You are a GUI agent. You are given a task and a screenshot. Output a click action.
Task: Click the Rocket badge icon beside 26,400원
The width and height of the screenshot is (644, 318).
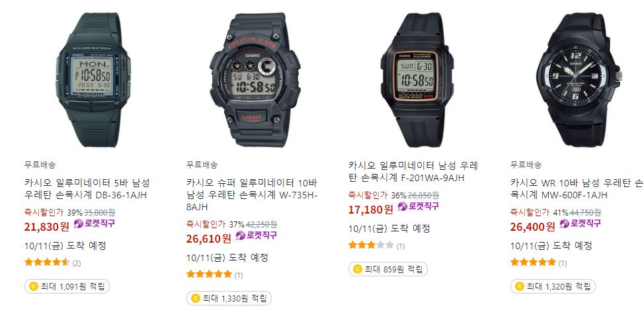pyautogui.click(x=565, y=223)
